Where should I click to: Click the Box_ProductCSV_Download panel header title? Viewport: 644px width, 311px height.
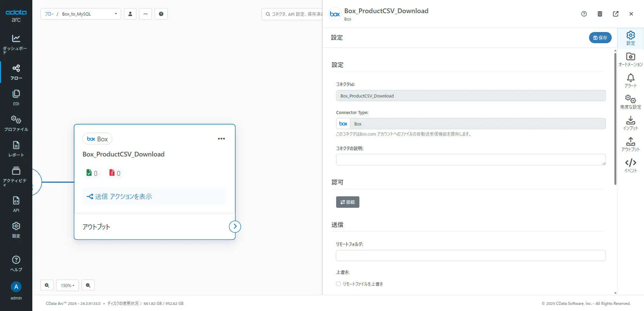coord(386,11)
